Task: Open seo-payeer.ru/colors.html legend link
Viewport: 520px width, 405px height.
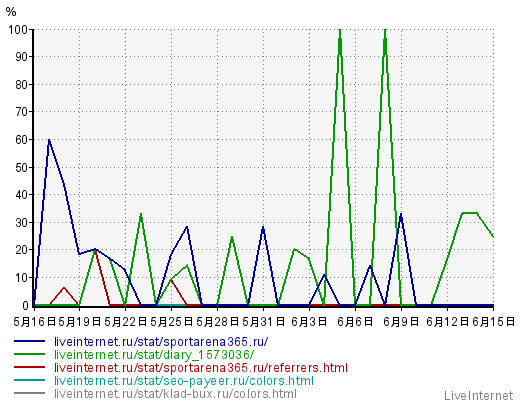Action: 184,381
